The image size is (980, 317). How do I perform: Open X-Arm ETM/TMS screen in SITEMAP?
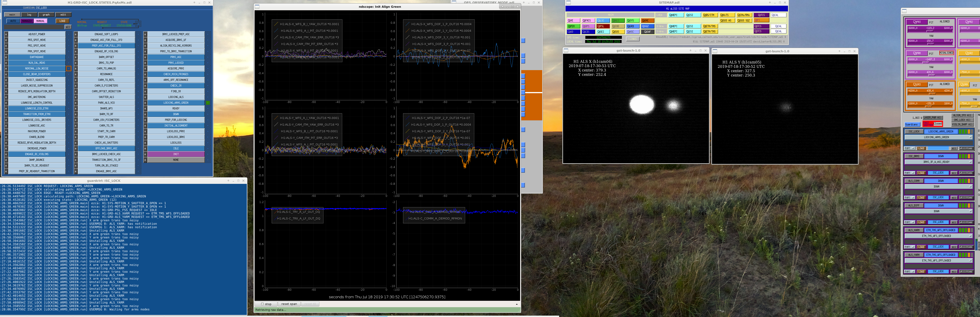[710, 26]
